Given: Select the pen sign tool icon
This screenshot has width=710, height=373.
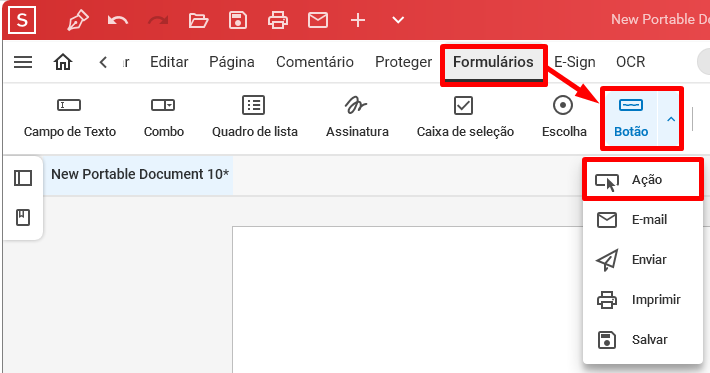Looking at the screenshot, I should (78, 20).
